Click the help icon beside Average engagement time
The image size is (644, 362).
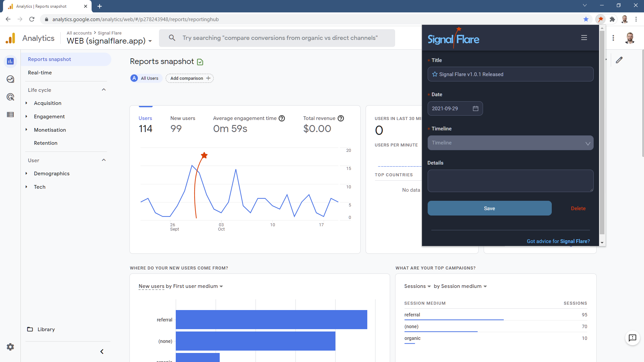tap(282, 118)
